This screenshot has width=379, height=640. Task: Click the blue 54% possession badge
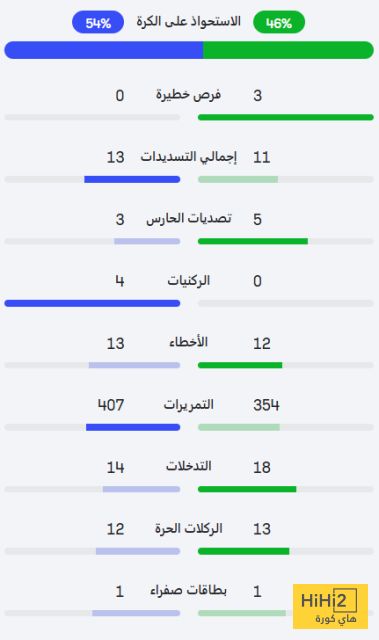point(98,22)
